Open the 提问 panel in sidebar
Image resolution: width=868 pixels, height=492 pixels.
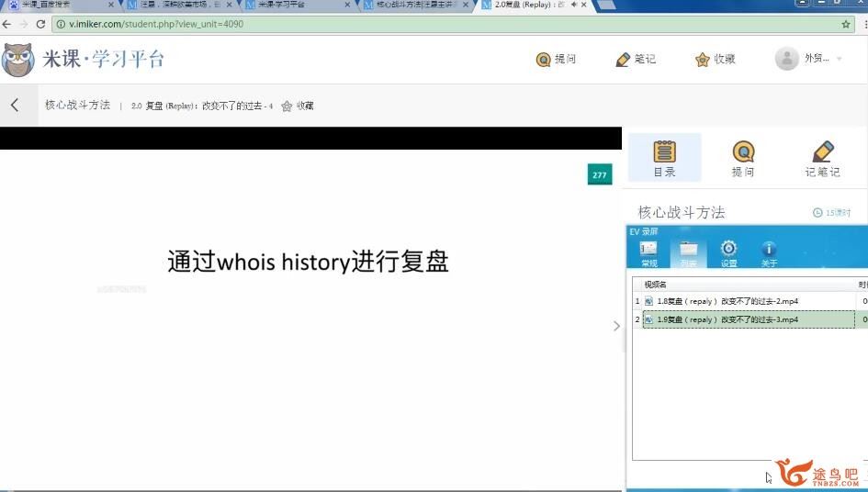tap(743, 158)
